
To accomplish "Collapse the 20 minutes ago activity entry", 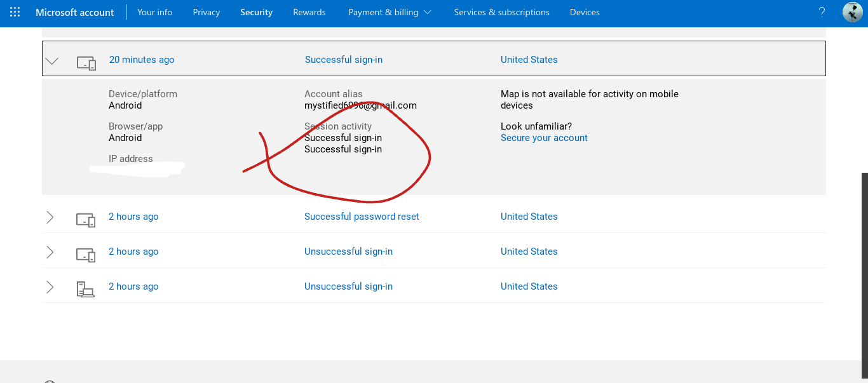I will click(52, 61).
